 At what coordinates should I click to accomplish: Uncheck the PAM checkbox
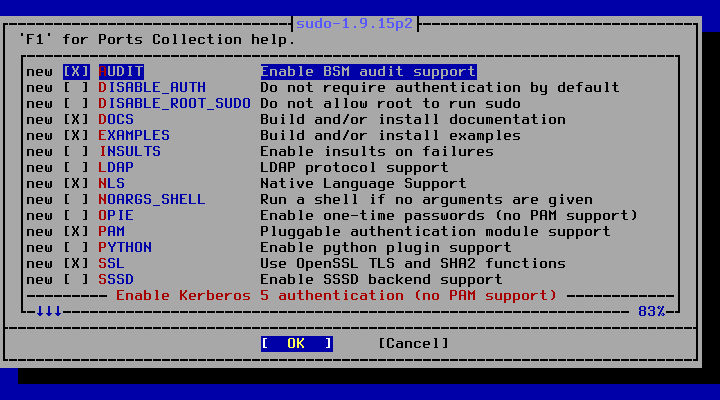pos(76,232)
